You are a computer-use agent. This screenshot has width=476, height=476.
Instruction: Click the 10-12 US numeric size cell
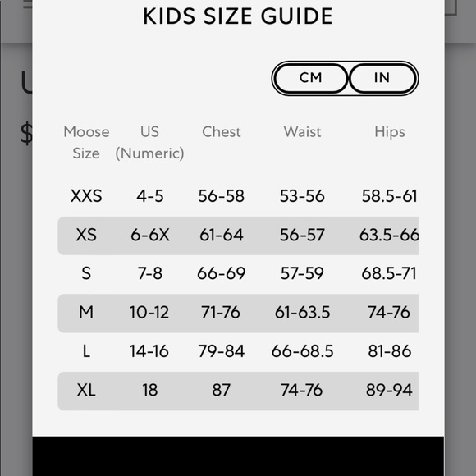(149, 312)
